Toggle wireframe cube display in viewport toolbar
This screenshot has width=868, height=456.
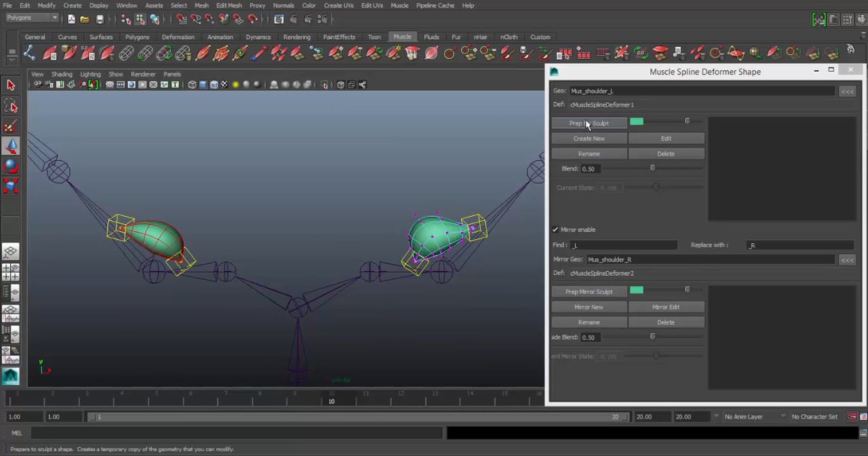(193, 85)
